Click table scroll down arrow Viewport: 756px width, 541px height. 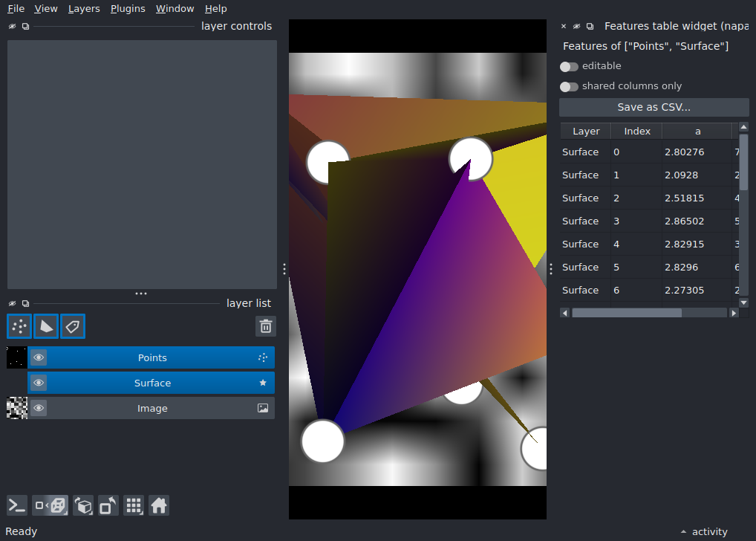click(743, 302)
